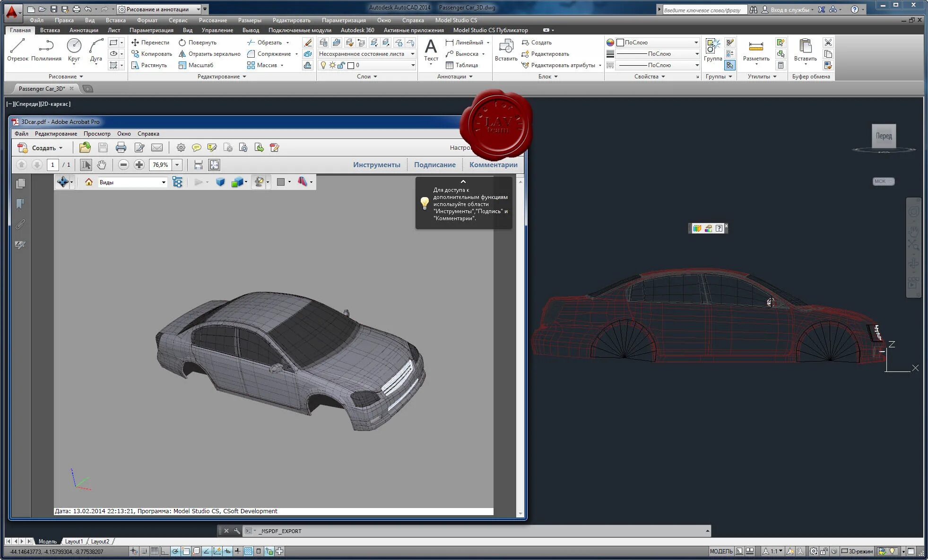Screen dimensions: 928x560
Task: Open the Acrobat zoom percentage dropdown
Action: [x=177, y=165]
